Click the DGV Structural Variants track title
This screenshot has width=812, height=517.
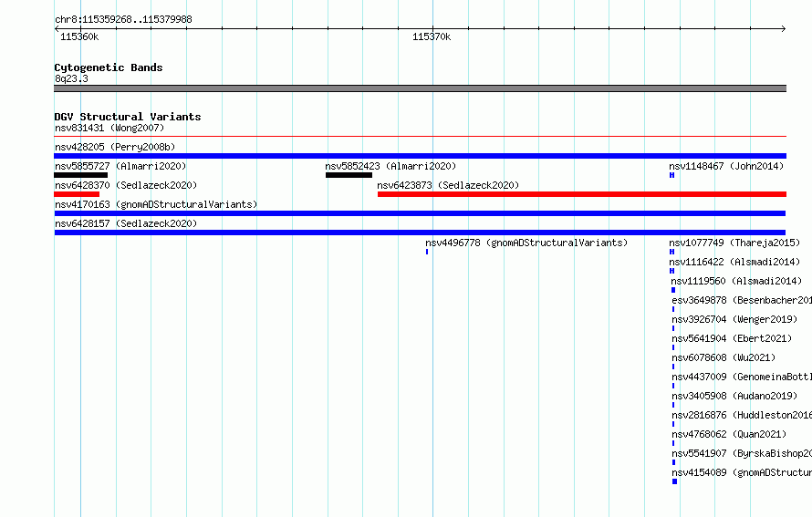128,117
